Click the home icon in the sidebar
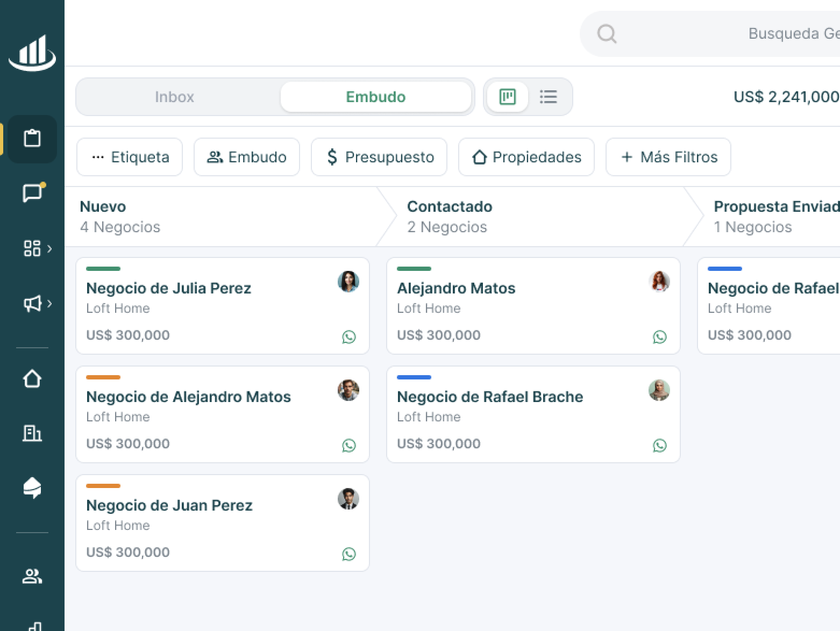 coord(32,379)
